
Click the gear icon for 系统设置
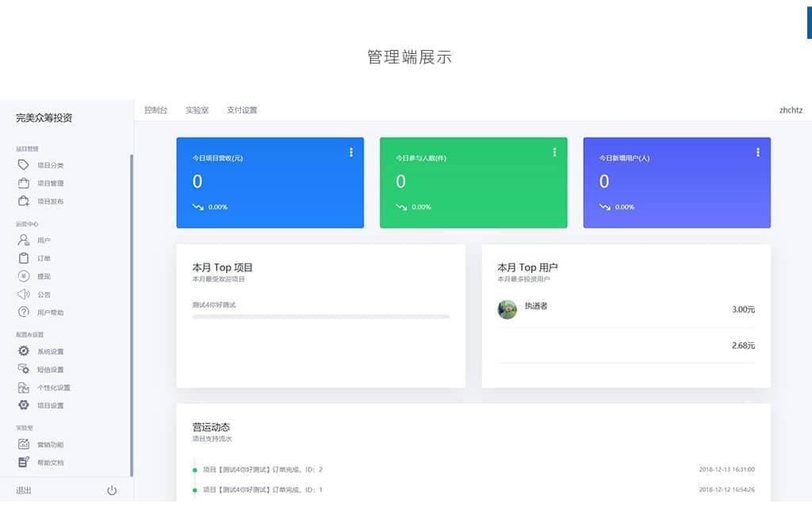[x=23, y=351]
